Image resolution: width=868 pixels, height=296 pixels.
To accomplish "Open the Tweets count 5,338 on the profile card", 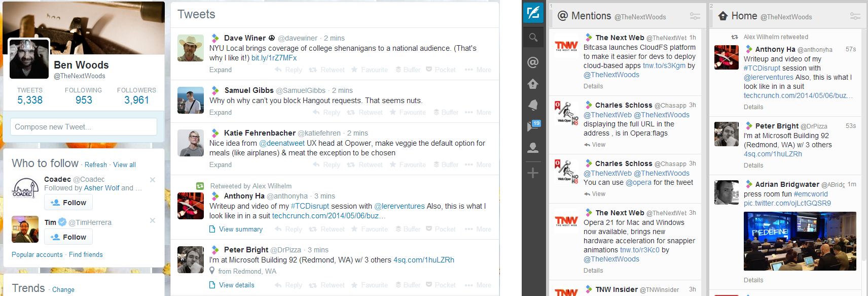I will [x=30, y=96].
